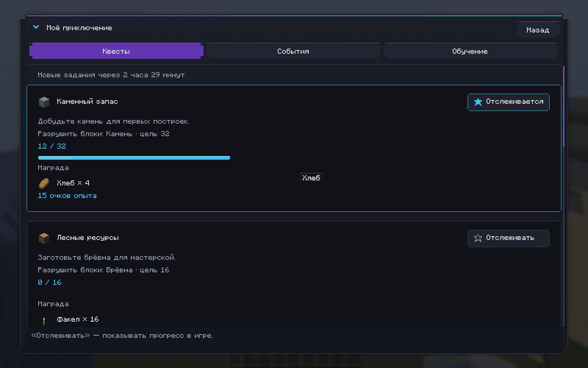
Task: Select the Лесные ресурсы quest title
Action: (88, 238)
